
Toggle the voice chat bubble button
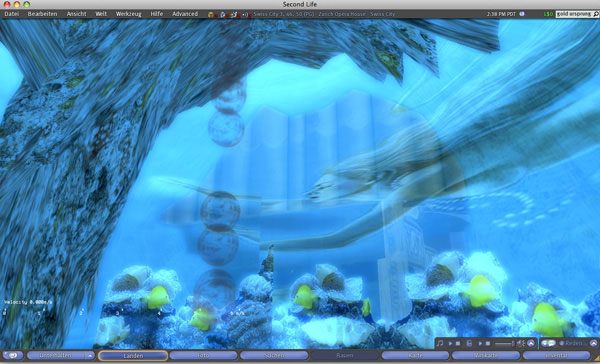pyautogui.click(x=548, y=343)
